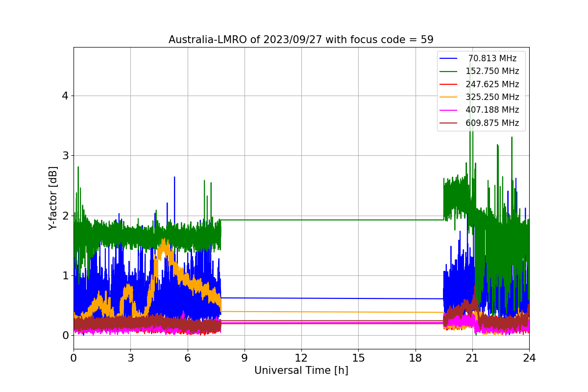Image resolution: width=588 pixels, height=392 pixels.
Task: Click the x-axis tick label 21
Action: tap(472, 358)
